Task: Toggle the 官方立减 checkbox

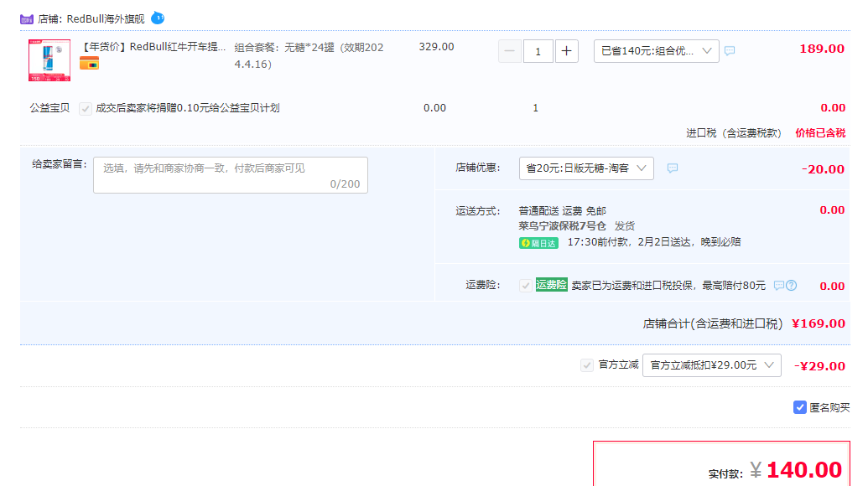Action: (587, 364)
